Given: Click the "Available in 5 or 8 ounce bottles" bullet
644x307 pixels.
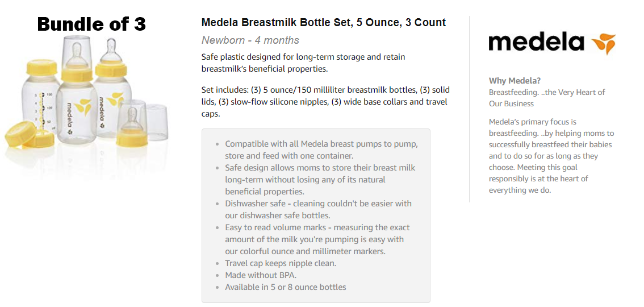Looking at the screenshot, I should click(285, 287).
